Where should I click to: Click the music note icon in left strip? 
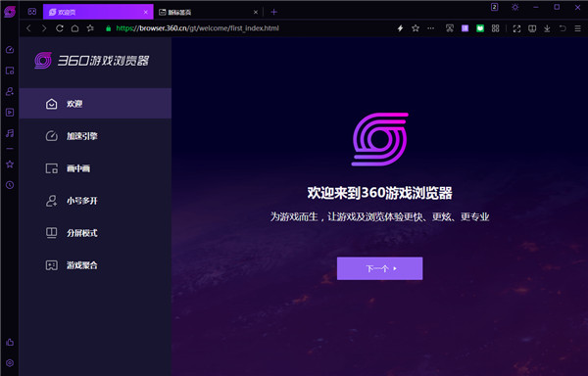click(10, 133)
